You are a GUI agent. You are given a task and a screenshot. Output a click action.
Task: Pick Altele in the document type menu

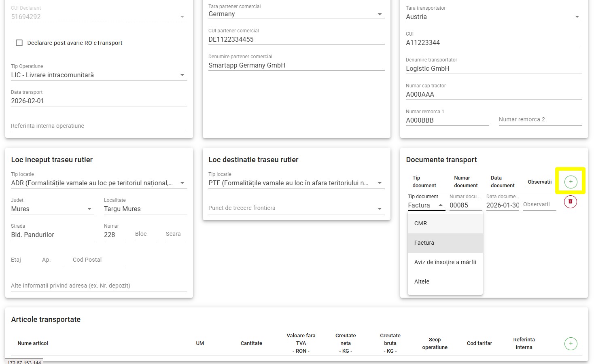point(422,281)
